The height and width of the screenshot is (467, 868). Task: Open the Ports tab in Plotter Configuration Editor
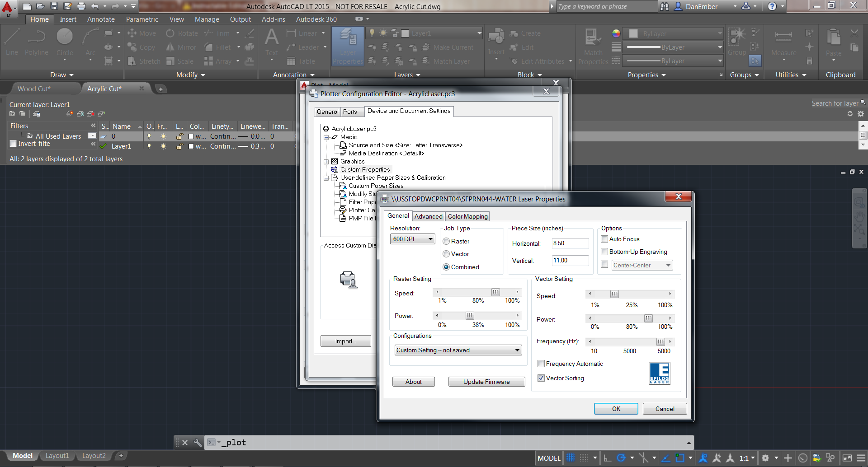[350, 112]
